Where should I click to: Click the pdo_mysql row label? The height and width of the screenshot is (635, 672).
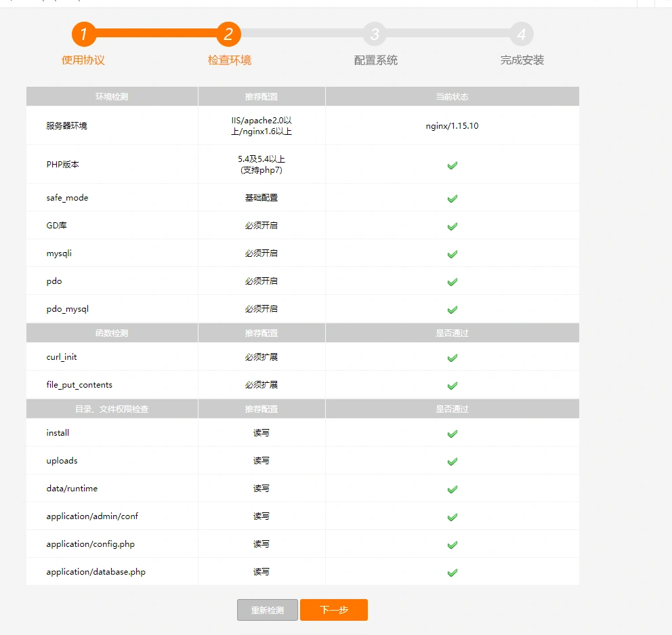(68, 309)
